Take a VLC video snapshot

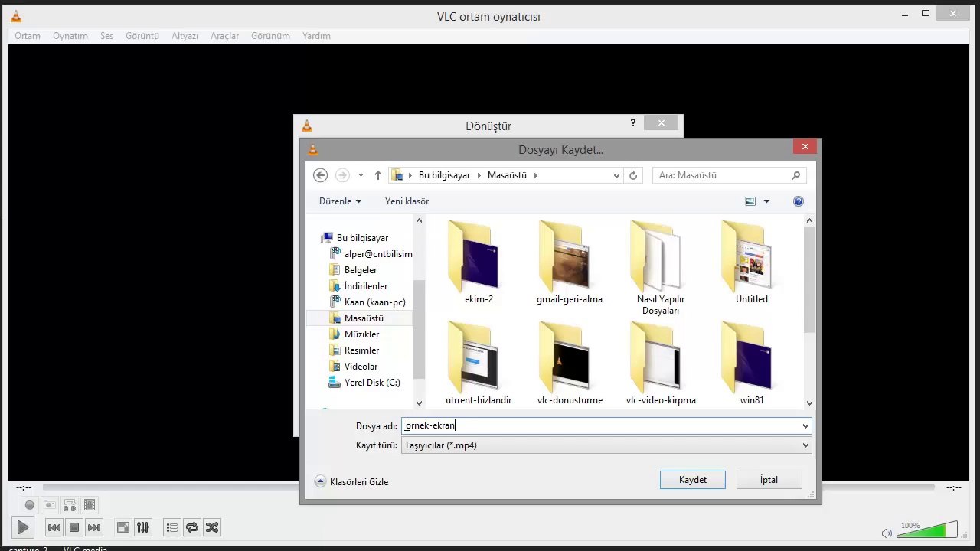tap(50, 505)
